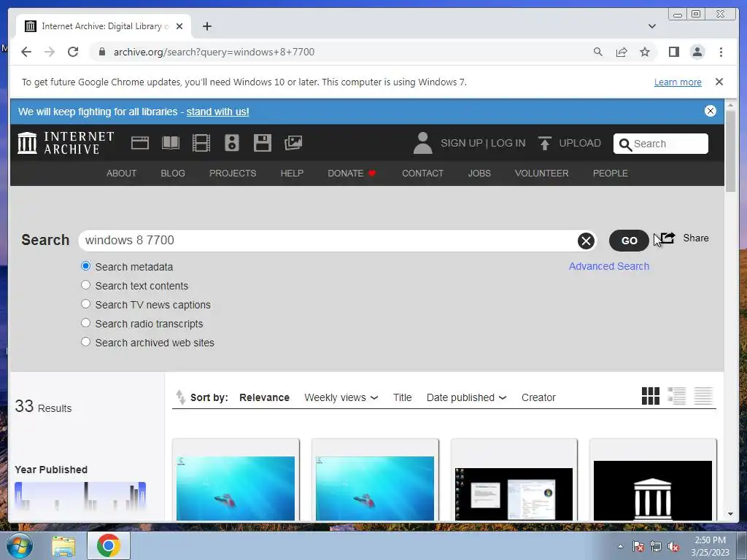Focus the top-right Search box
Screen dimensions: 747x560
tap(661, 144)
